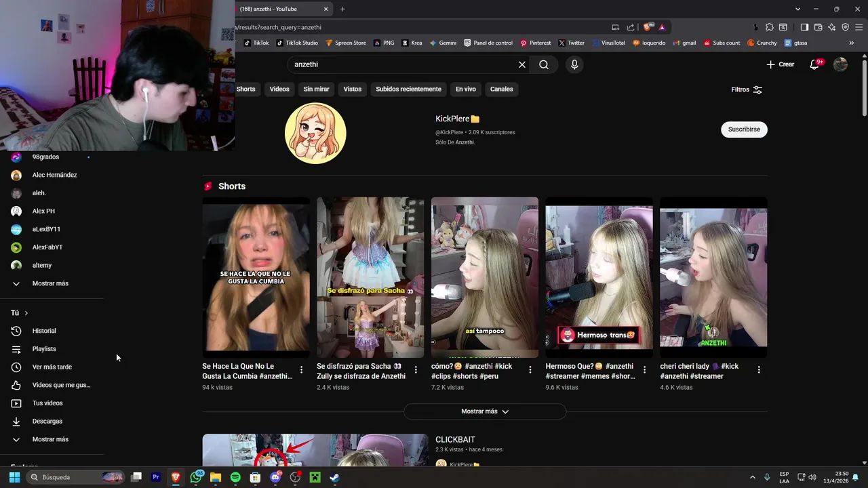The image size is (868, 488).
Task: Open the TikTok Studio bookmark
Action: pos(297,43)
